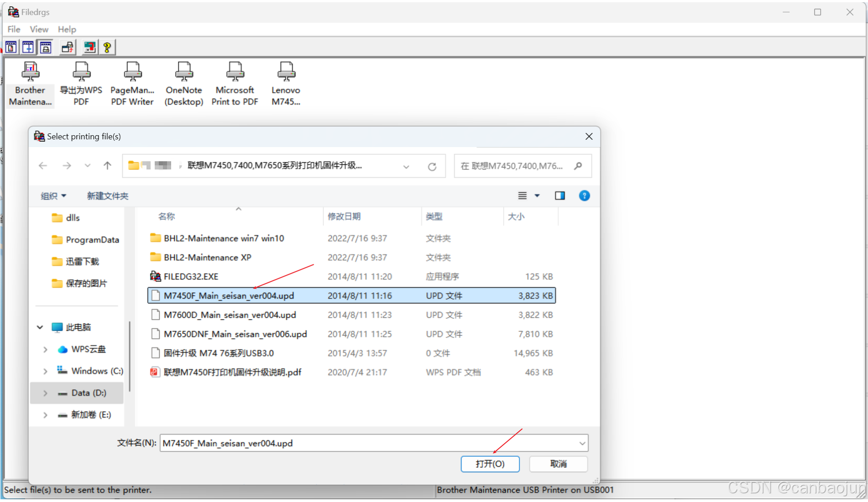
Task: Click the sidebar vertical scrollbar
Action: click(130, 356)
